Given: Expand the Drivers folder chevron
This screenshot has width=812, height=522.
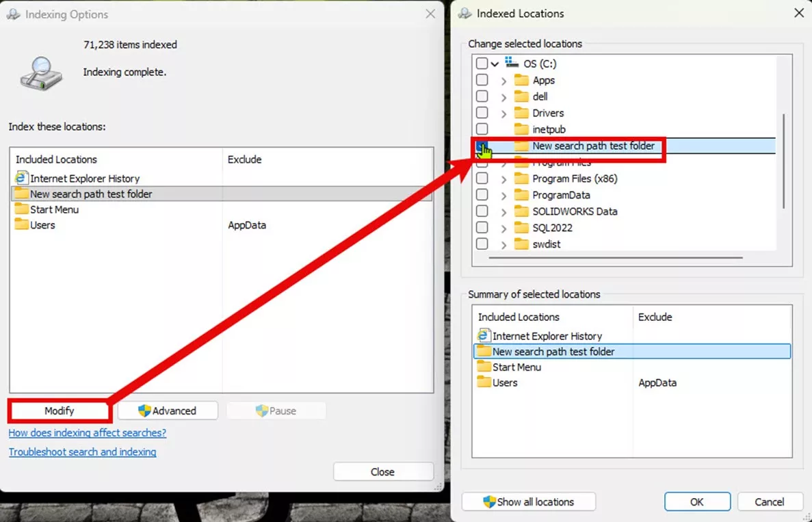Looking at the screenshot, I should click(x=503, y=112).
